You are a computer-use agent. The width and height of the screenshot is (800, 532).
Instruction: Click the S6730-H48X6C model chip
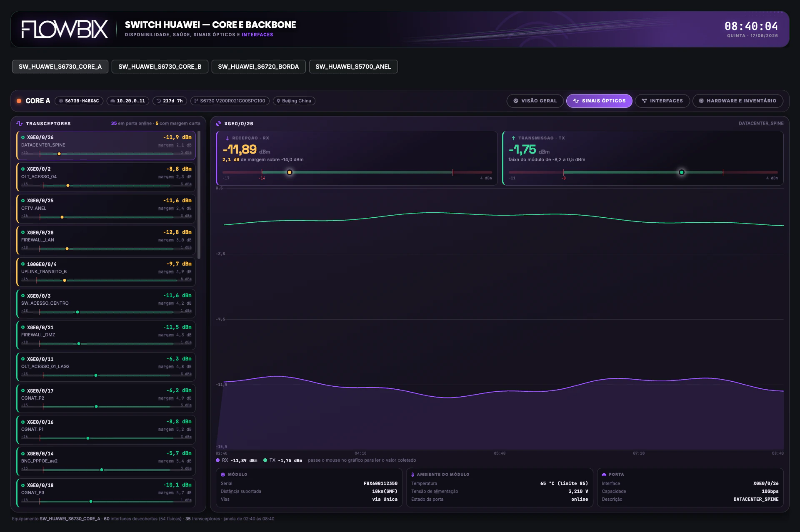coord(79,101)
